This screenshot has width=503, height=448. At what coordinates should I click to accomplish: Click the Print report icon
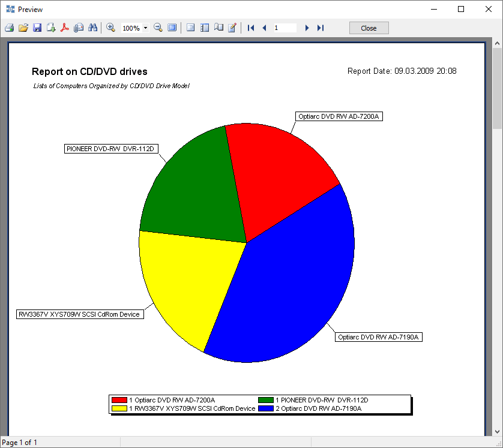[x=9, y=28]
